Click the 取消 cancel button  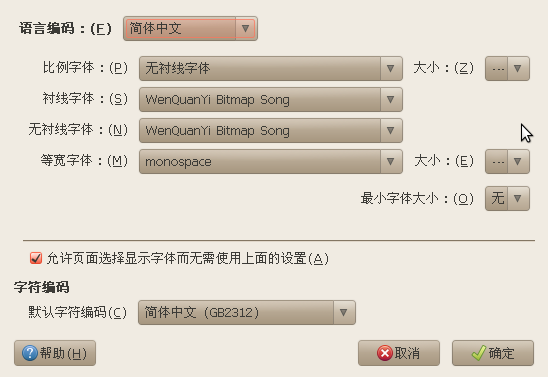point(399,353)
